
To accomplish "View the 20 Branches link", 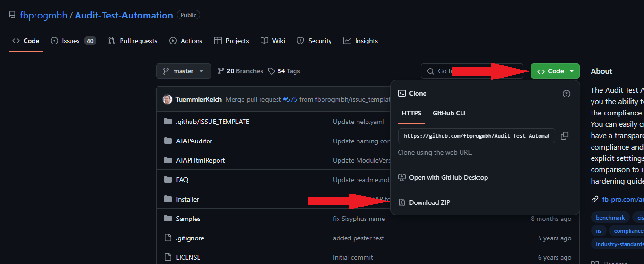I will [x=240, y=71].
